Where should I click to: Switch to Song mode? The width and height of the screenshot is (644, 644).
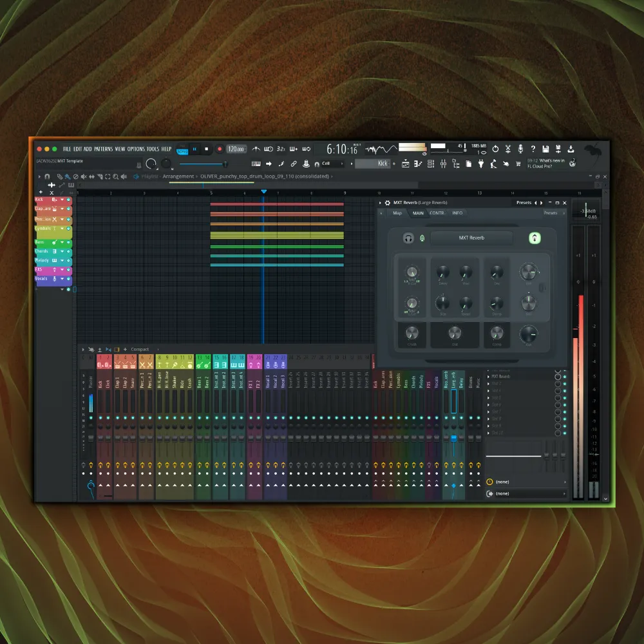pyautogui.click(x=182, y=152)
